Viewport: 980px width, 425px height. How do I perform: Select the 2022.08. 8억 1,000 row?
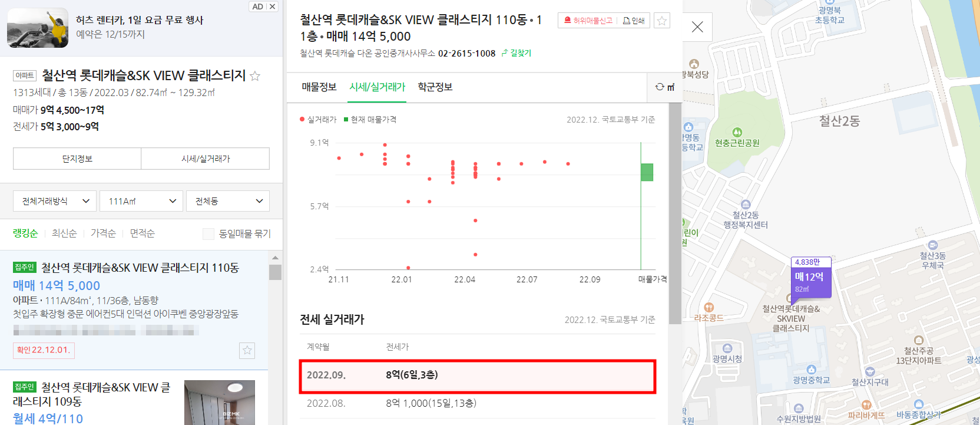478,404
